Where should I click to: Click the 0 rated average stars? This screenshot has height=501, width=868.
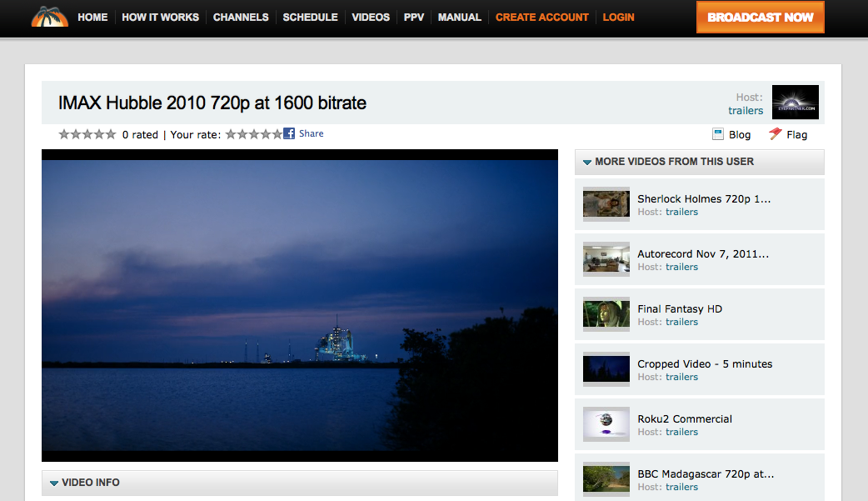click(x=87, y=134)
